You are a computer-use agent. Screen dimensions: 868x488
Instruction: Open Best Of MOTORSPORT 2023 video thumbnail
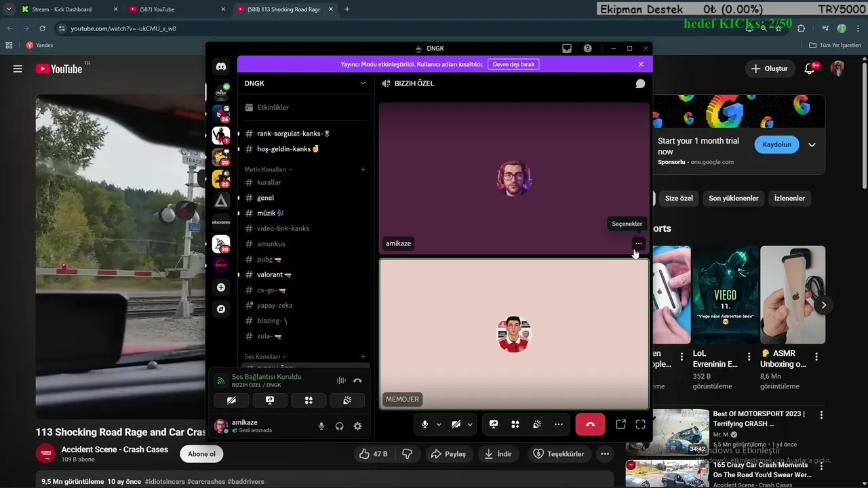(x=667, y=432)
